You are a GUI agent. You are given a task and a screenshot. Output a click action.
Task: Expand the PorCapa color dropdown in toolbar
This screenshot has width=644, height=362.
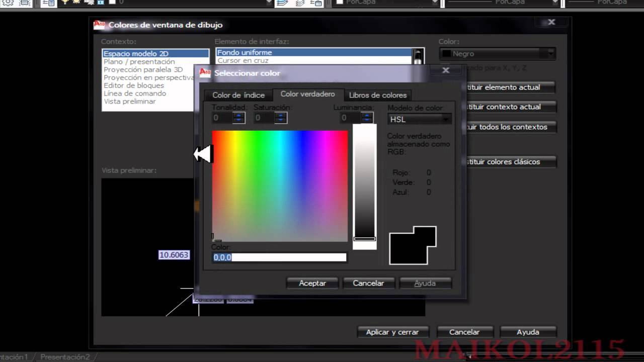coord(435,3)
